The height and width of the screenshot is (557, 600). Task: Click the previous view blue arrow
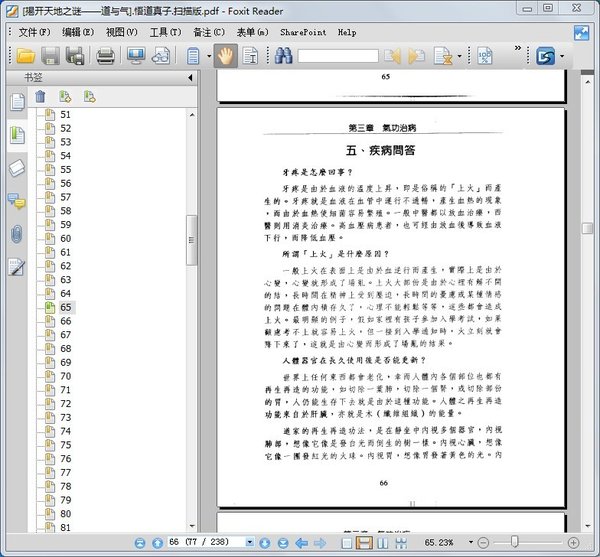[302, 543]
